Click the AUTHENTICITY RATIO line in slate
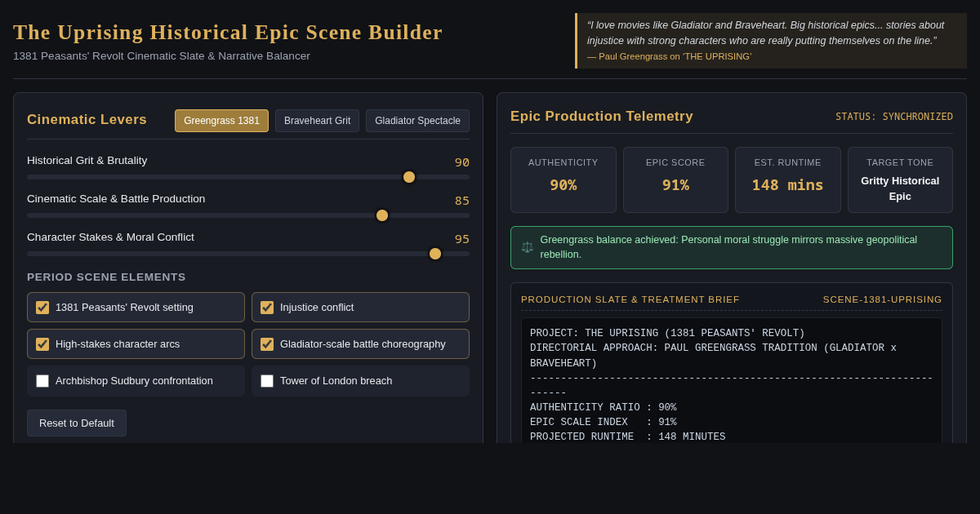 [x=604, y=408]
